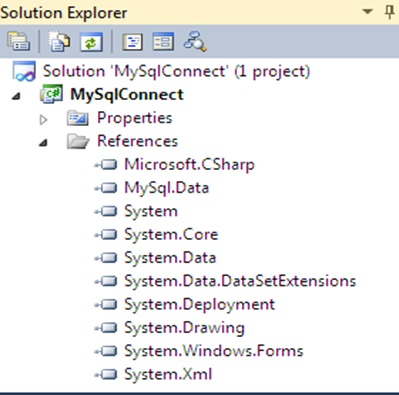Click reference icon next to System.Data
This screenshot has width=399, height=395.
(x=106, y=258)
